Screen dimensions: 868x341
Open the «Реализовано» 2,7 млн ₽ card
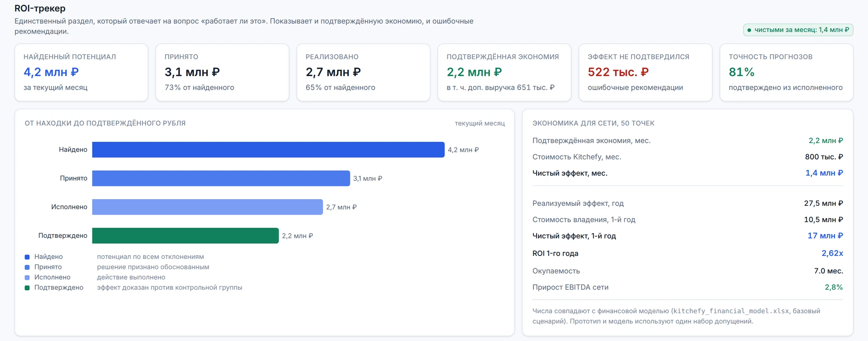coord(363,72)
